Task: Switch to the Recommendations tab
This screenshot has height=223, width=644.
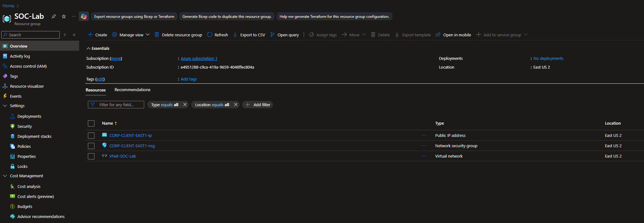Action: 132,90
